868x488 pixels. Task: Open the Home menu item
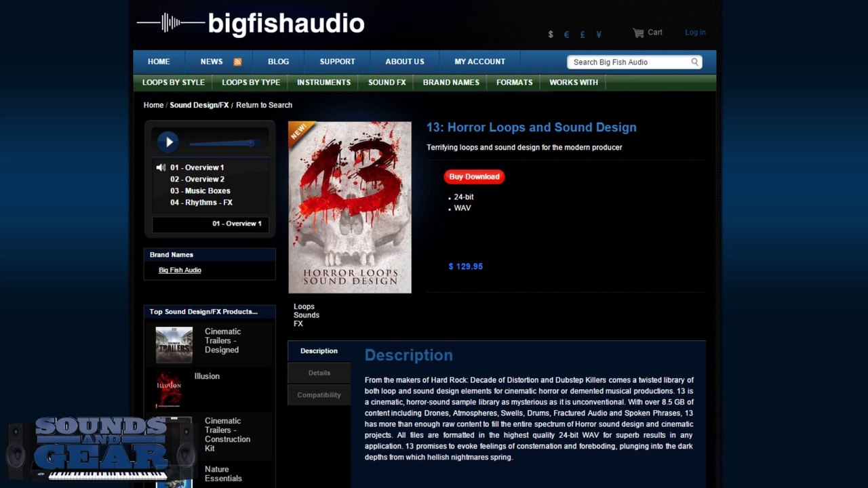pyautogui.click(x=159, y=62)
